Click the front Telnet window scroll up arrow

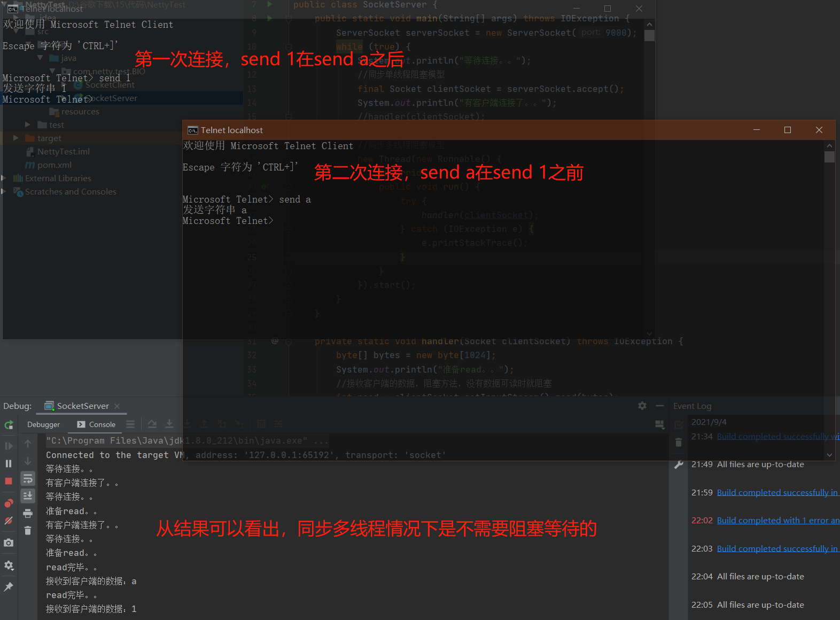click(x=829, y=145)
